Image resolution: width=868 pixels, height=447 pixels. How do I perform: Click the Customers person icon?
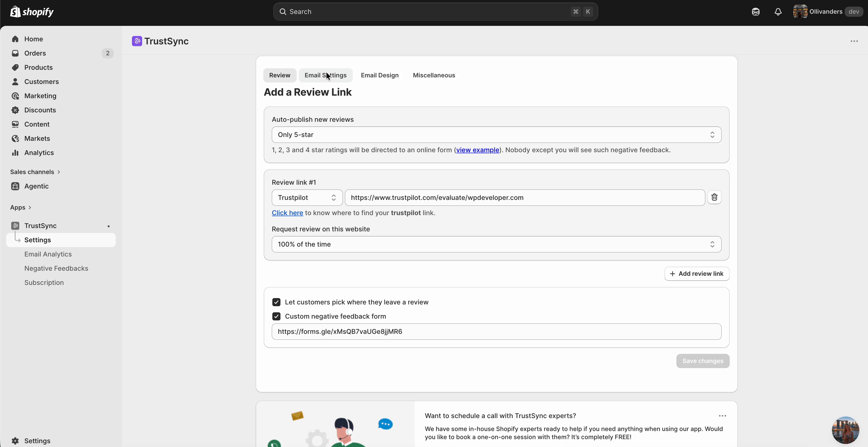pyautogui.click(x=15, y=81)
